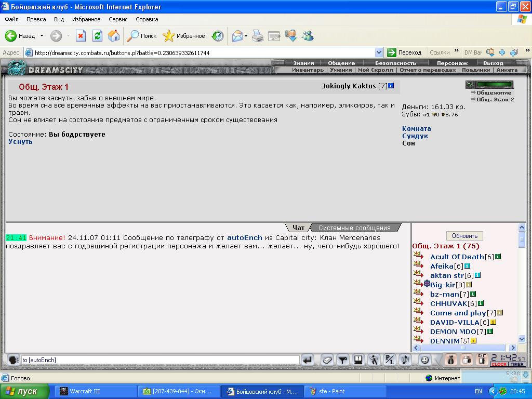
Task: Click the green refresh icon near progress bar
Action: click(470, 85)
